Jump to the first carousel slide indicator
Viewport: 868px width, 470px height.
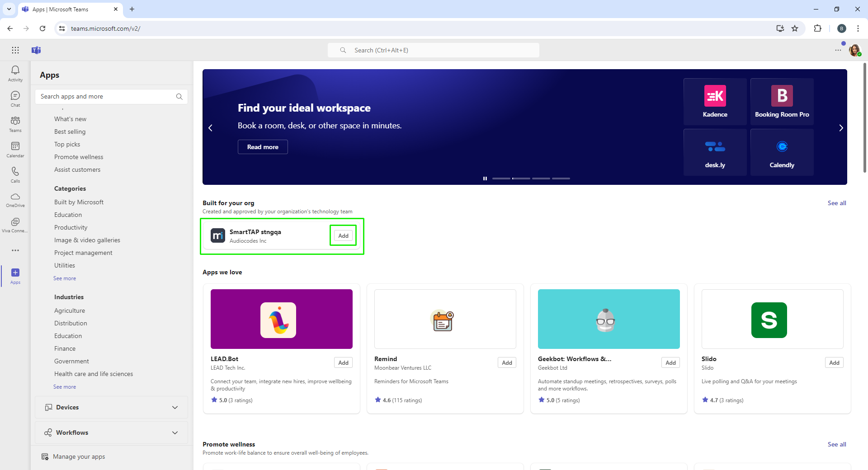[x=501, y=179]
